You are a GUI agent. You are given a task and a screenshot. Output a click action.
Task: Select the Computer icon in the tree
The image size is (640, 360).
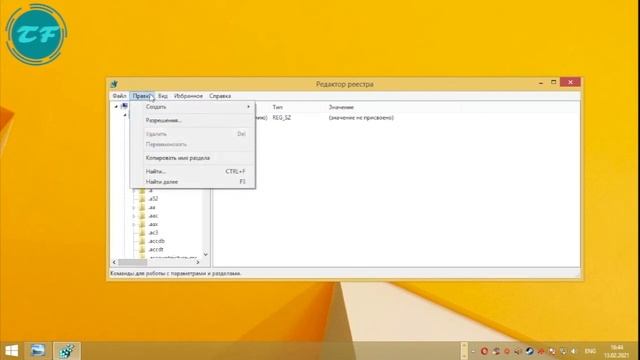tap(124, 106)
